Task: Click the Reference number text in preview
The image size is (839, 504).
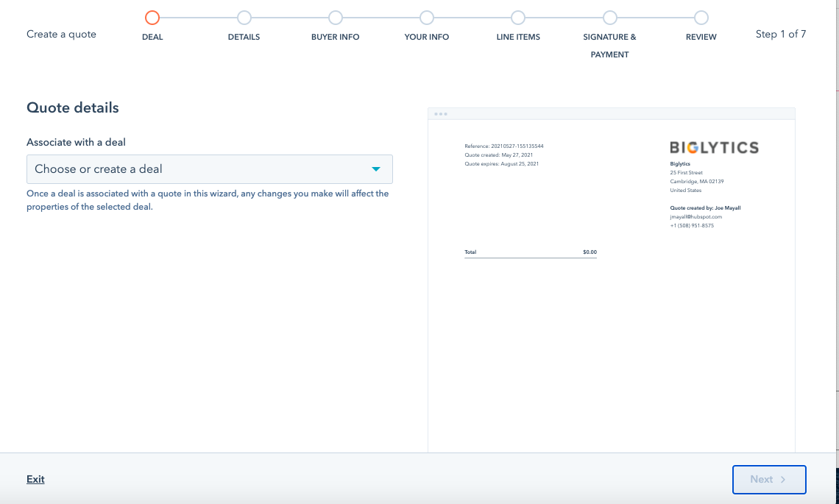Action: click(504, 146)
